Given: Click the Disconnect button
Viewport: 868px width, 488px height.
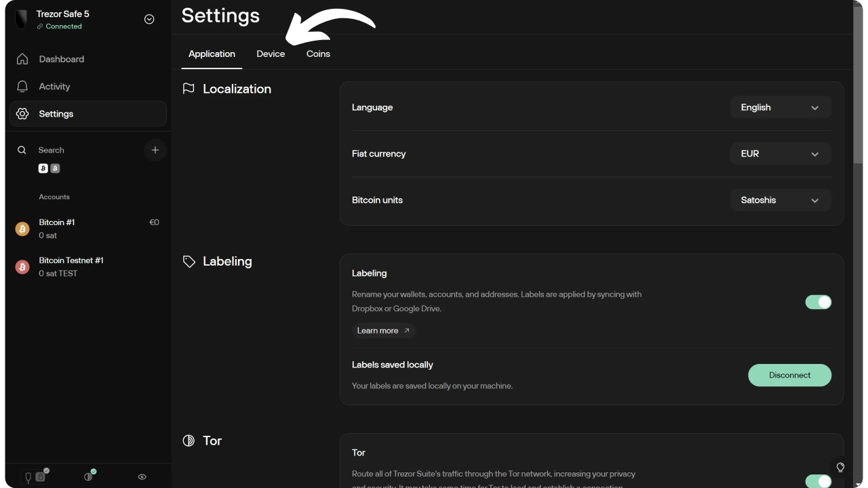Looking at the screenshot, I should click(x=789, y=375).
